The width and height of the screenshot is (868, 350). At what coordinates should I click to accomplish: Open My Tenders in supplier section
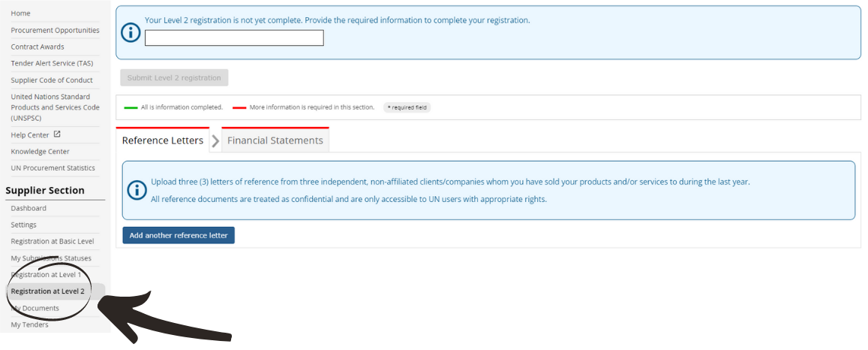pyautogui.click(x=30, y=324)
